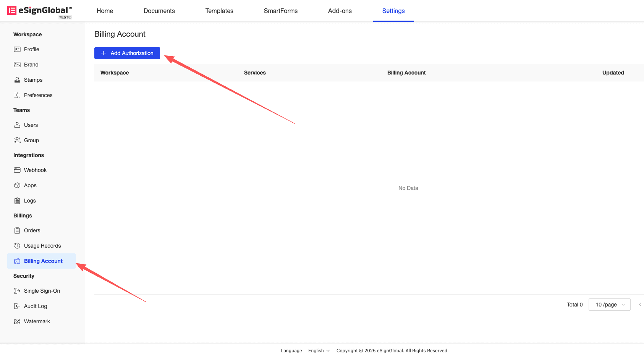Switch to the Documents tab
This screenshot has width=644, height=355.
click(159, 11)
